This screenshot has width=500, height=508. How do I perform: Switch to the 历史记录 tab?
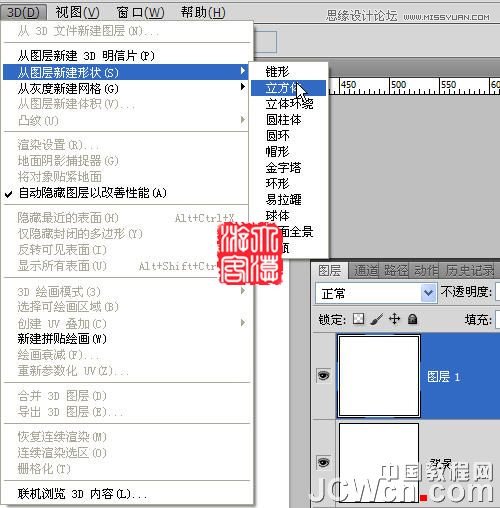470,270
